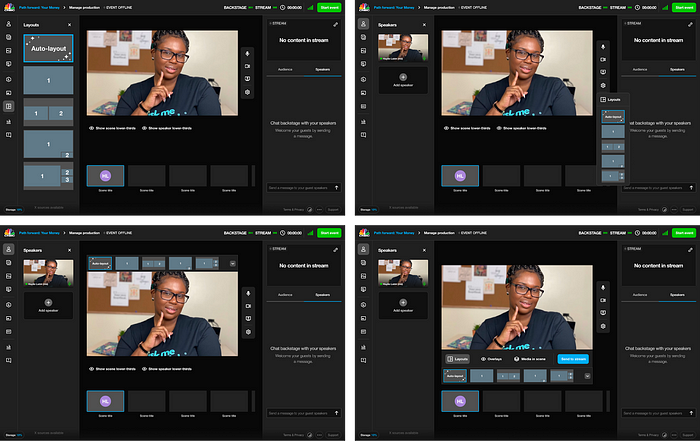Image resolution: width=700 pixels, height=441 pixels.
Task: Toggle Overlays eye option in bottom-right screenshot
Action: point(491,359)
